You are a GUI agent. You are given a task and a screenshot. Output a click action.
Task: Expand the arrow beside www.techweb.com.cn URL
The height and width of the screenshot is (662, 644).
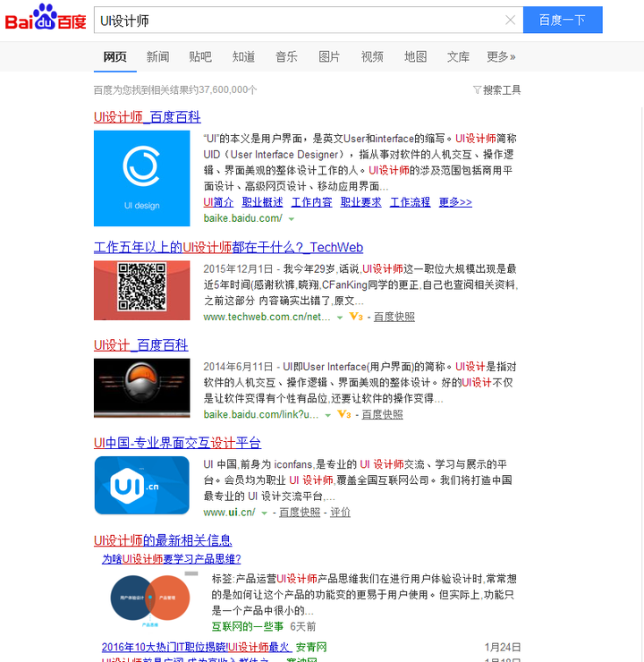[340, 318]
